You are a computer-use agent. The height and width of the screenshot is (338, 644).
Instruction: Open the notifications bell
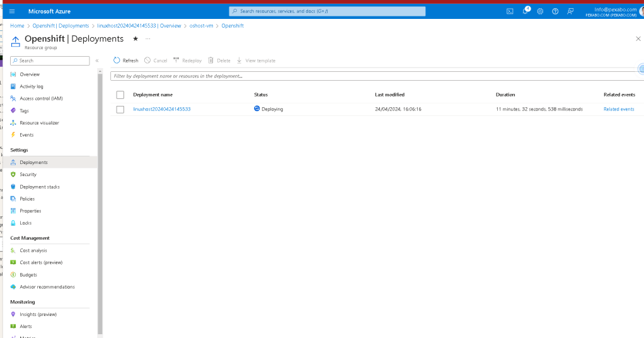click(x=526, y=11)
